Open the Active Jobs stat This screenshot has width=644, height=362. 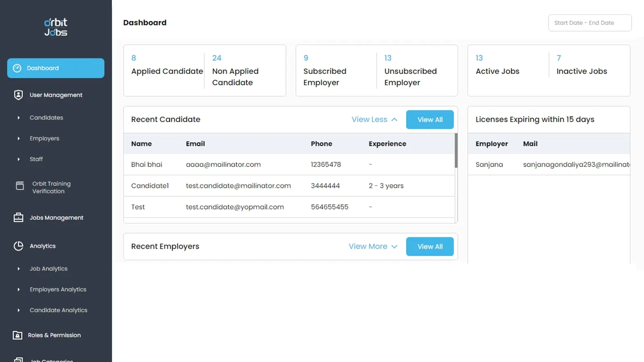point(497,65)
